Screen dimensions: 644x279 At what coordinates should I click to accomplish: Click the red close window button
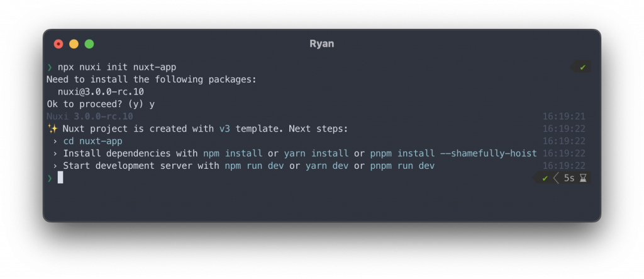click(58, 44)
